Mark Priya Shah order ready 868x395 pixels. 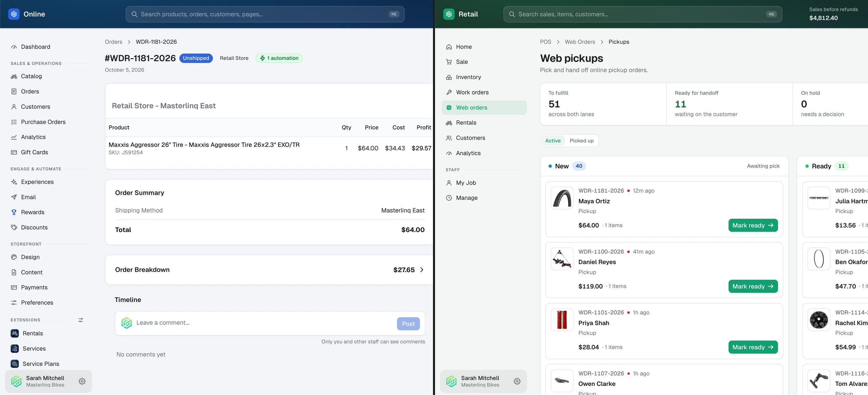tap(753, 347)
